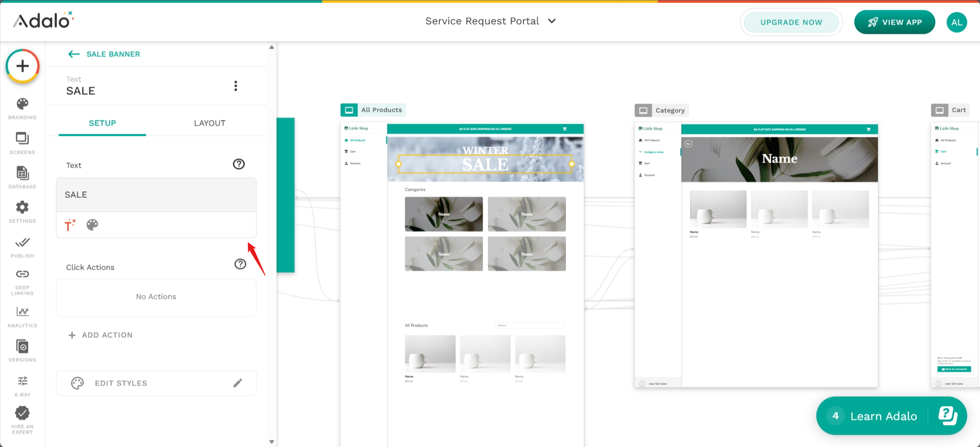Image resolution: width=980 pixels, height=447 pixels.
Task: Open the chat help icon in Learn Adalo
Action: 948,415
